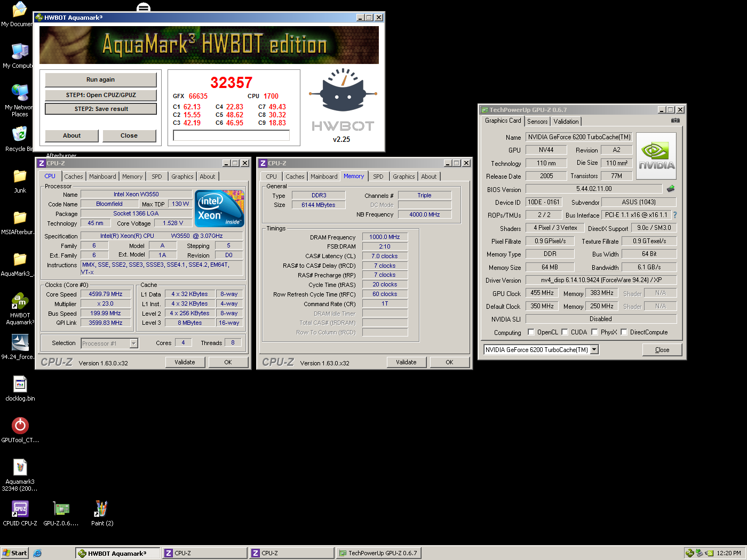Open Internet Explorer quick launch icon
The width and height of the screenshot is (747, 560).
(x=37, y=553)
